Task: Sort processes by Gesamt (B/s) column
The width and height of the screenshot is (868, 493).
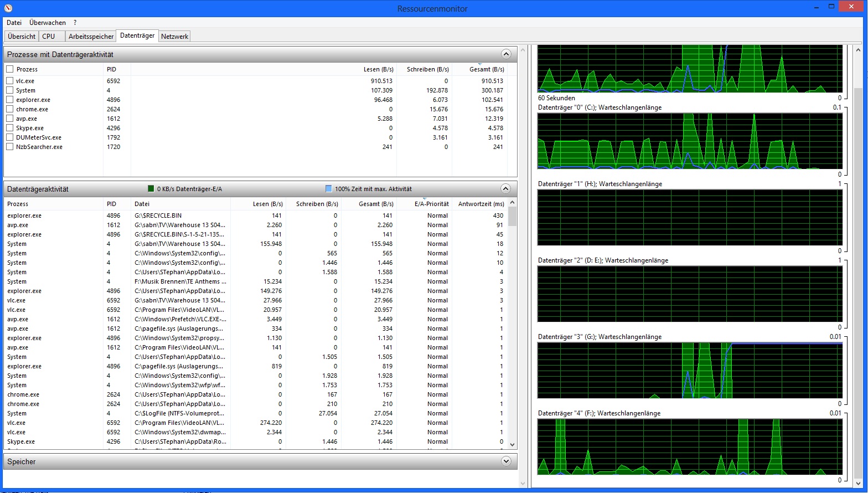Action: (x=479, y=69)
